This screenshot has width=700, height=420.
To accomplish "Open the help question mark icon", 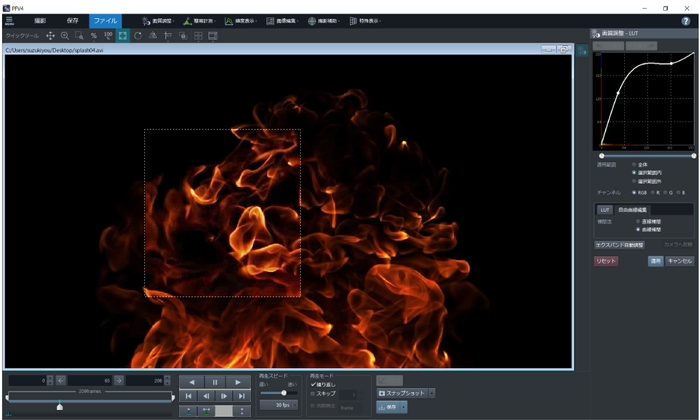I will (x=685, y=20).
